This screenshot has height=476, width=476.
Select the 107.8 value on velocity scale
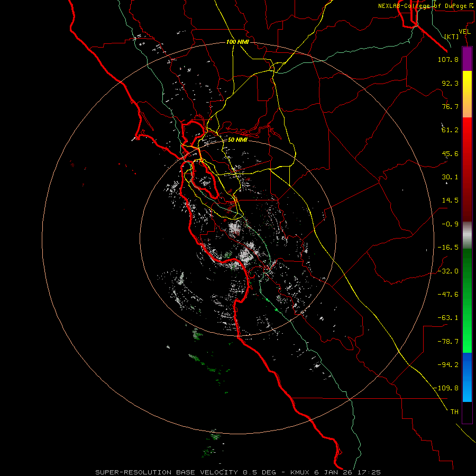448,59
